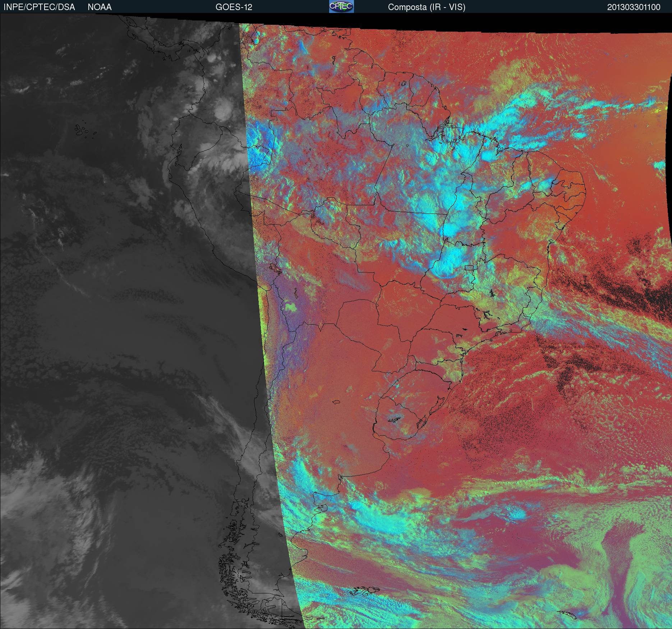Click the INPE/CPTEC/DSA header label
This screenshot has width=672, height=629.
click(39, 7)
